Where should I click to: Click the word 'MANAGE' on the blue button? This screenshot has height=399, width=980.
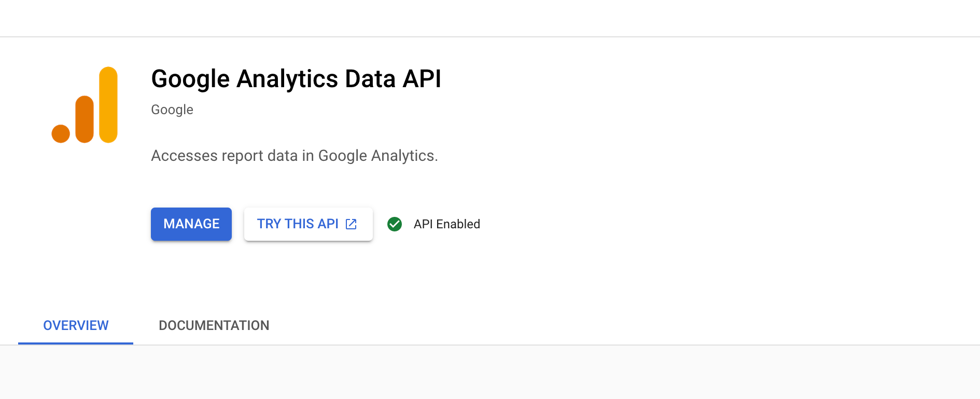(191, 224)
